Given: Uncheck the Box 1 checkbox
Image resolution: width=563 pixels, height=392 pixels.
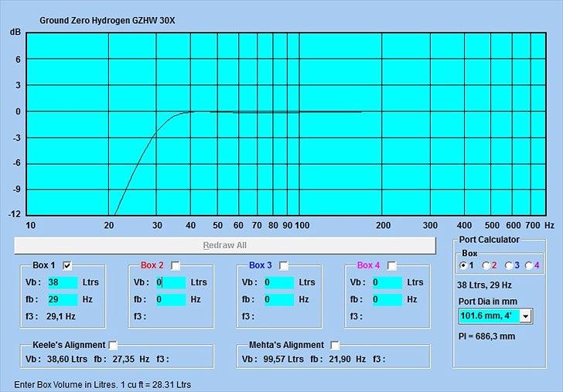Looking at the screenshot, I should [67, 265].
